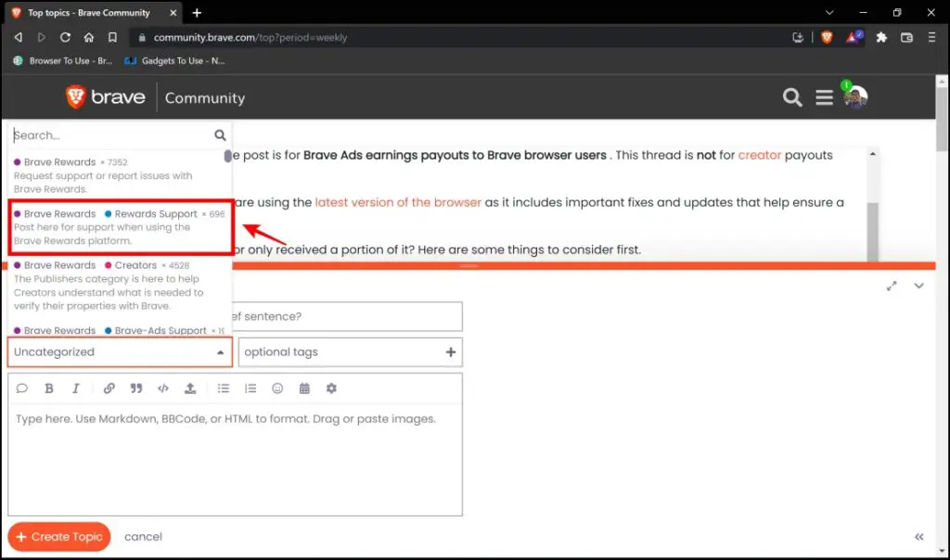950x560 pixels.
Task: Open the Uncategorized category dropdown
Action: (x=120, y=351)
